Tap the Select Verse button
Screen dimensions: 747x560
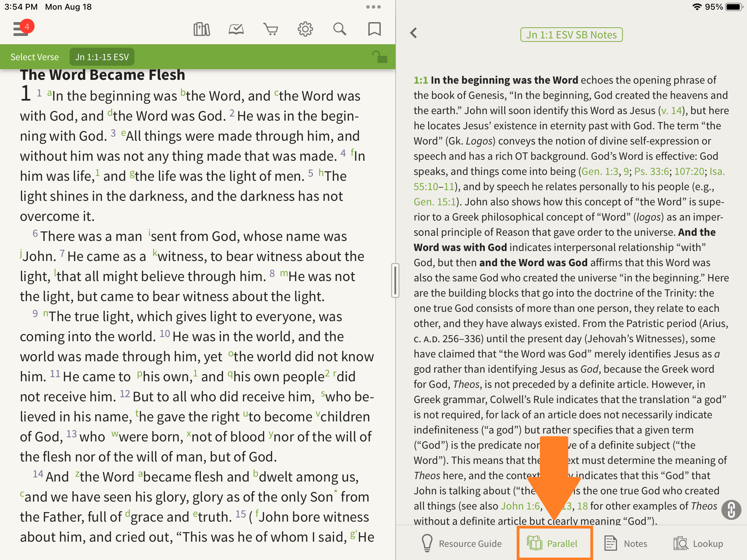pos(35,57)
